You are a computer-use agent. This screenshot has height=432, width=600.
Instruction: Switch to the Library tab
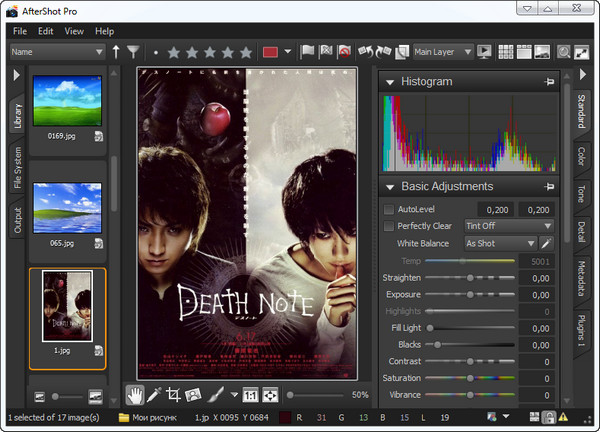coord(17,116)
